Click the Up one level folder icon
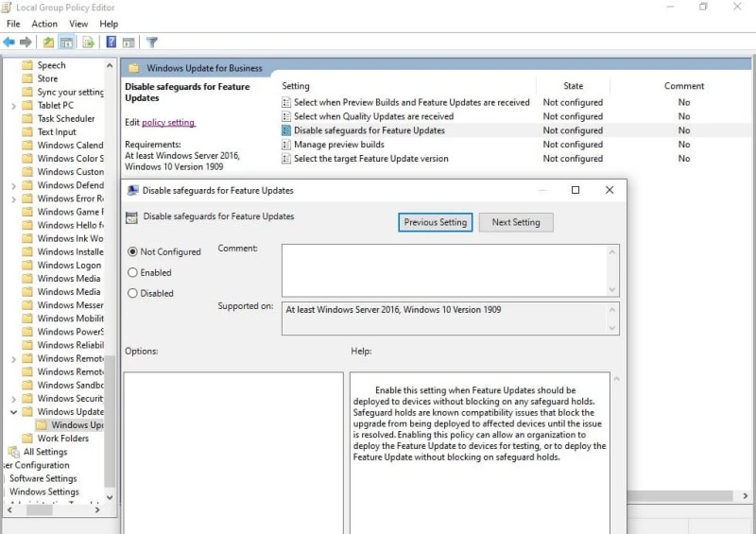 49,43
